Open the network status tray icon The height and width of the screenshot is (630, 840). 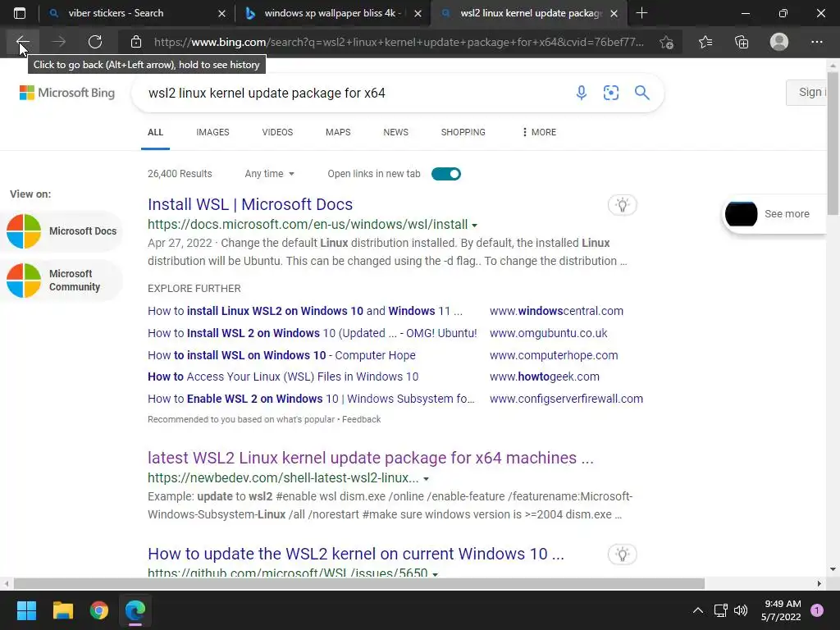720,610
